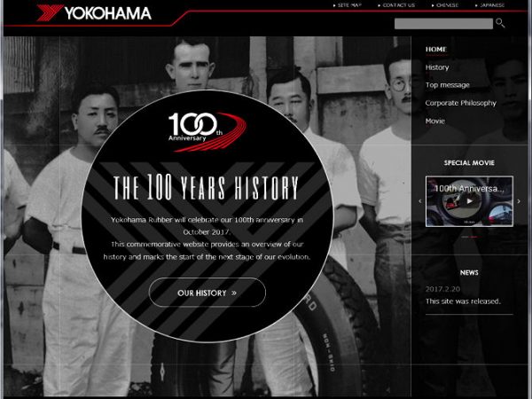Click the News heading

point(469,272)
